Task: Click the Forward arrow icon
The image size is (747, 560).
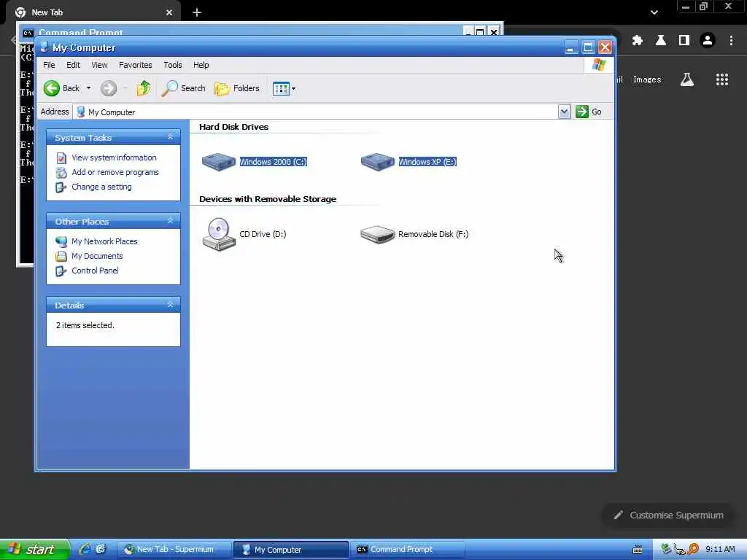Action: (x=108, y=88)
